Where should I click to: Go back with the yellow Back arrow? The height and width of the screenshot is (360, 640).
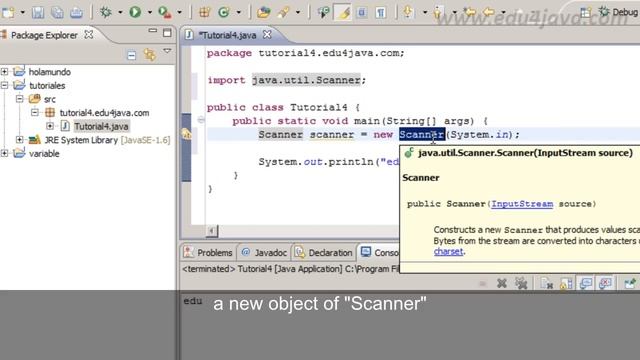(x=489, y=12)
